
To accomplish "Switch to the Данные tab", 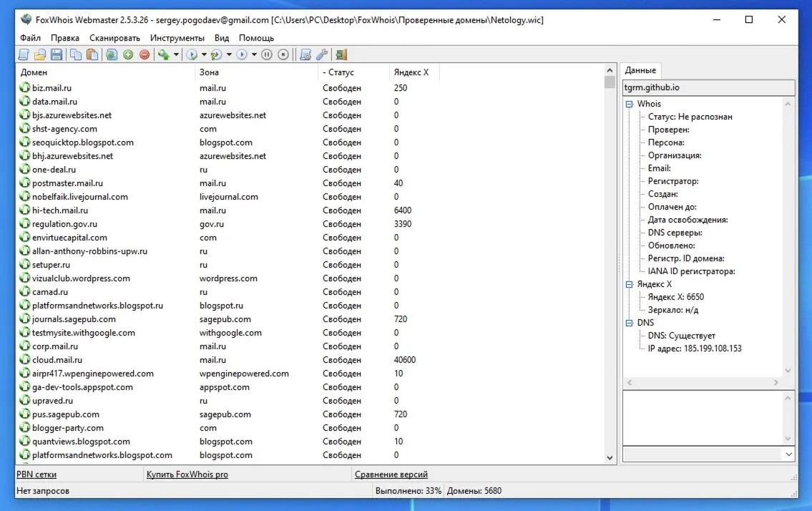I will click(640, 70).
